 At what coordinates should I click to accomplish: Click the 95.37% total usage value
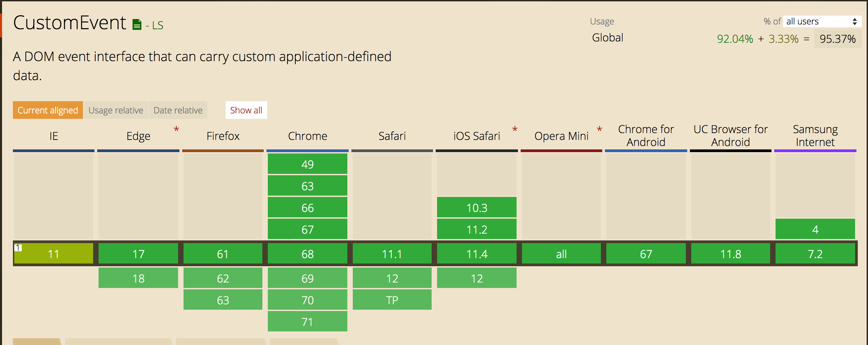click(x=837, y=39)
